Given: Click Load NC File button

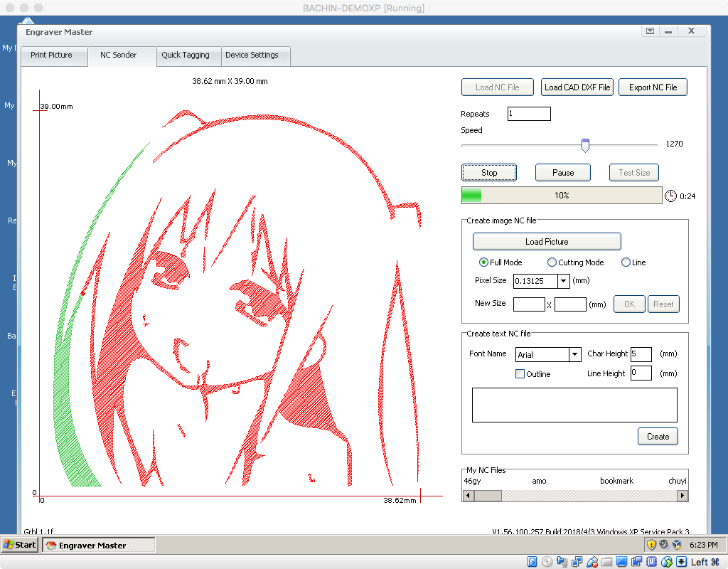Looking at the screenshot, I should pyautogui.click(x=497, y=87).
